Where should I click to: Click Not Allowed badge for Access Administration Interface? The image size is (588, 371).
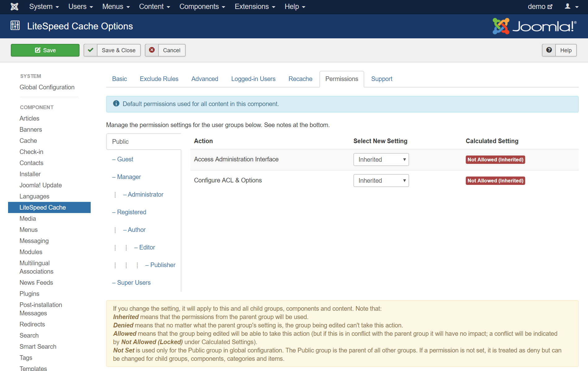tap(495, 160)
